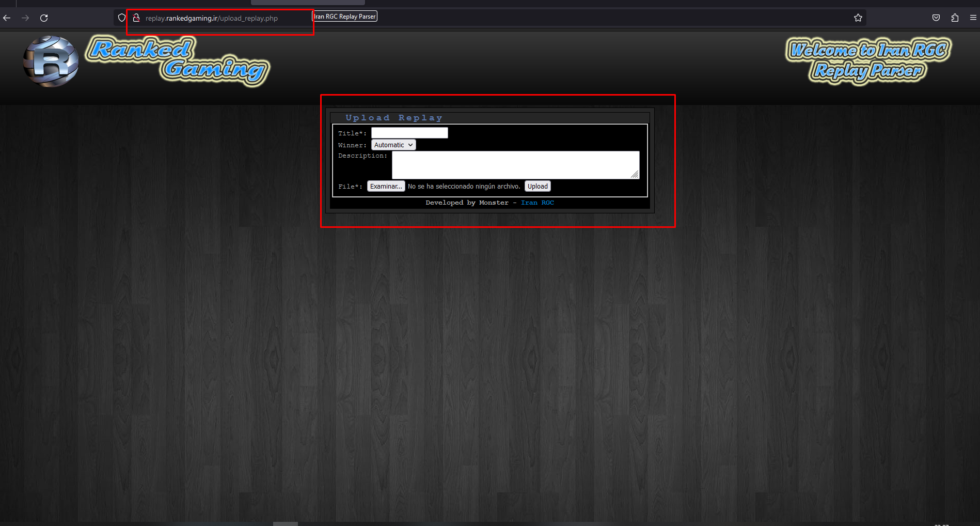The height and width of the screenshot is (526, 980).
Task: Open the extensions puzzle icon
Action: (x=955, y=18)
